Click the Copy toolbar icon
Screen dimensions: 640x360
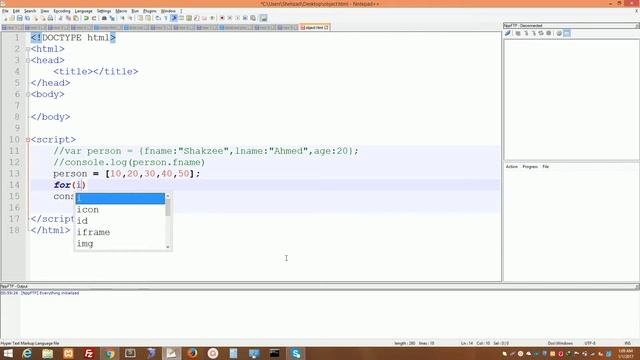[68, 18]
